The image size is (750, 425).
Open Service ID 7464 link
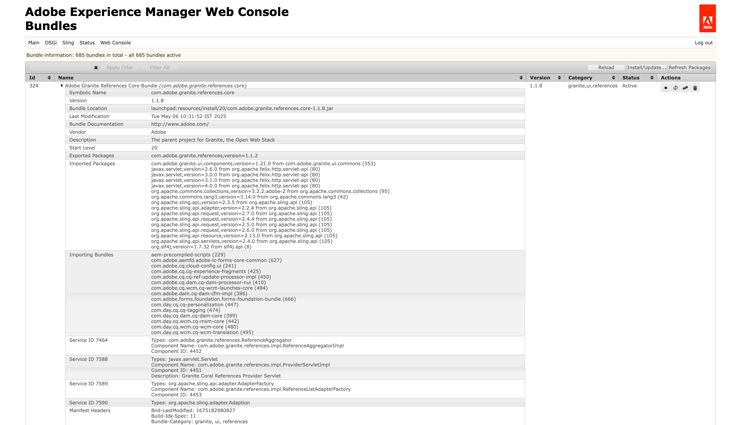coord(88,340)
